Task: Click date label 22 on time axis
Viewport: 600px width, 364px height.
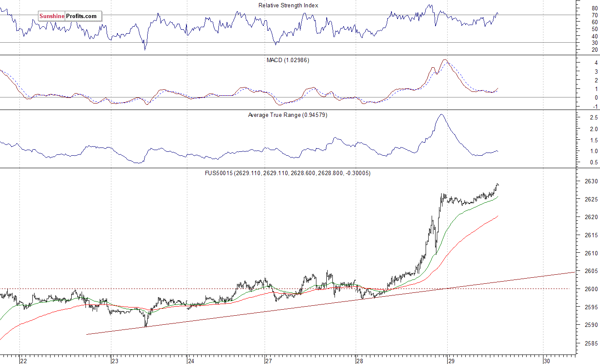Action: point(23,360)
